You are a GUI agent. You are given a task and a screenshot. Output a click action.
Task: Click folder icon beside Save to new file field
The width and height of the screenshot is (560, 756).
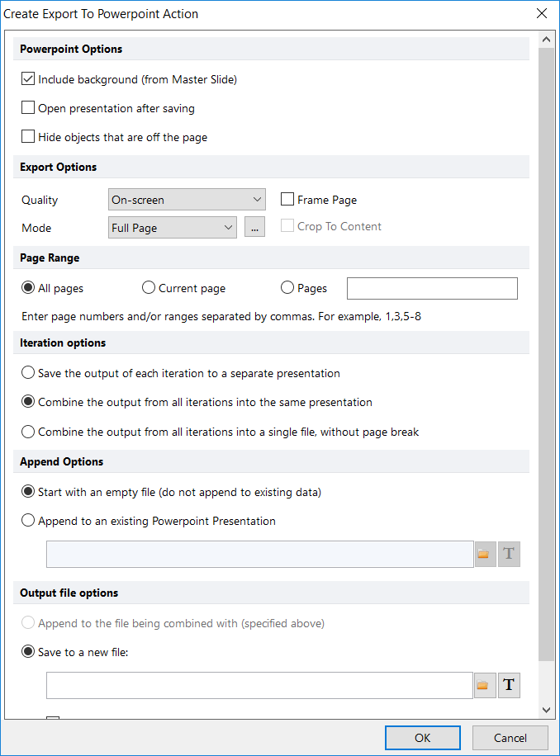point(485,685)
